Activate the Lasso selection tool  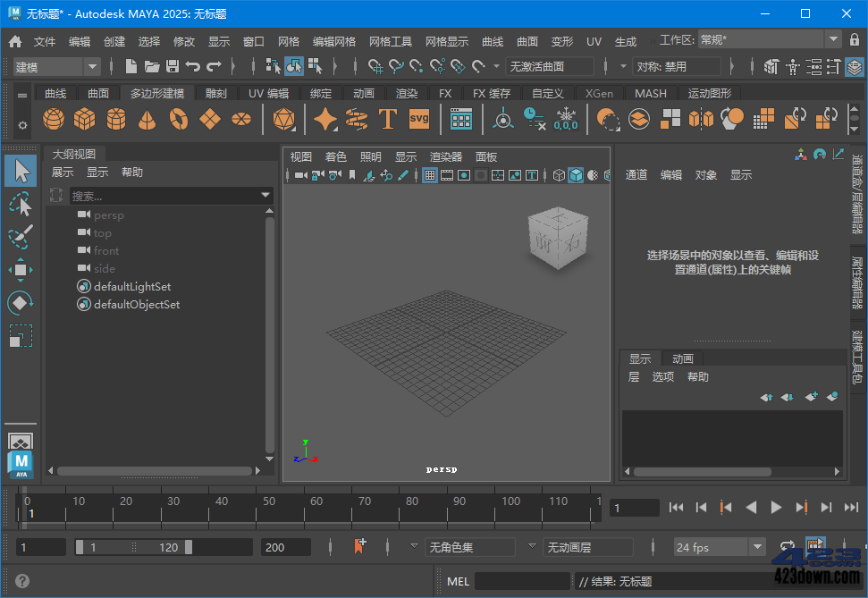click(x=20, y=204)
